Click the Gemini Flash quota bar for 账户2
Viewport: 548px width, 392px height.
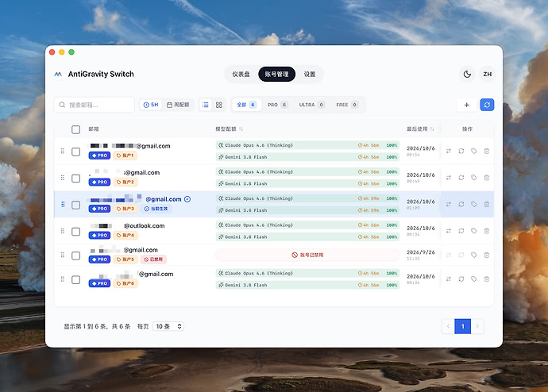tap(307, 183)
